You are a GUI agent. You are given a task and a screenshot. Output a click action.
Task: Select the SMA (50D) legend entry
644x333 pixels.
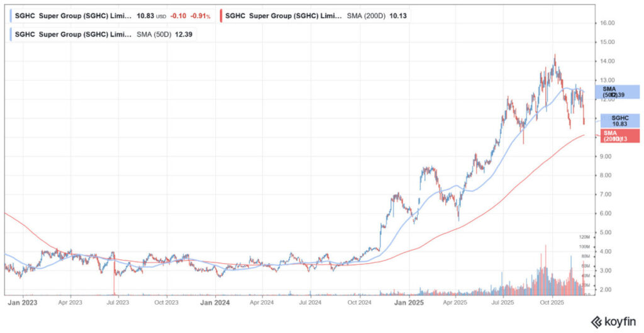(104, 33)
